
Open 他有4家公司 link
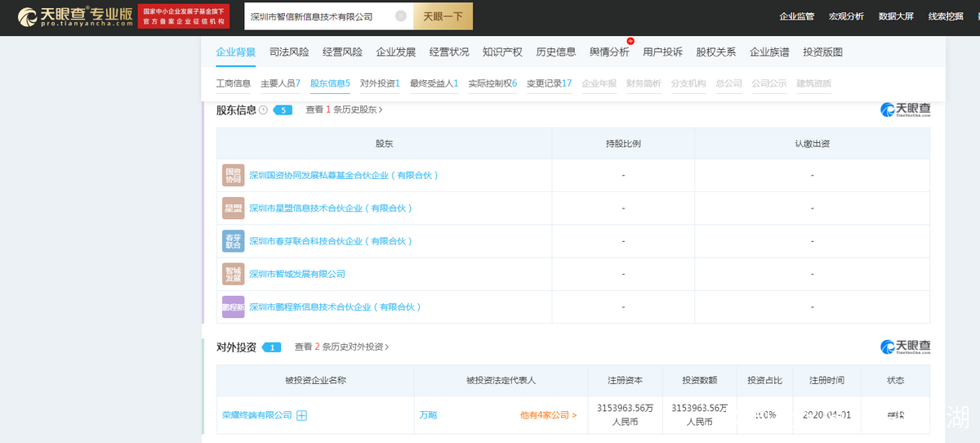tap(548, 415)
